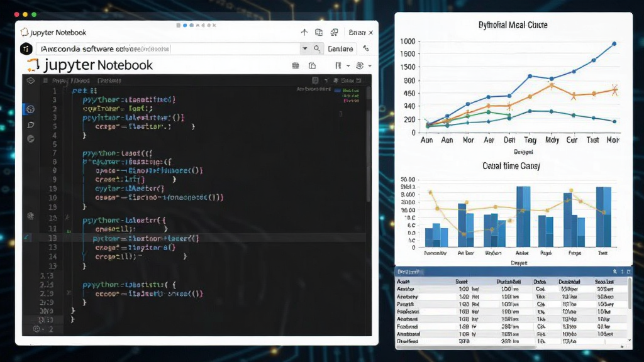The height and width of the screenshot is (362, 644).
Task: Click the grid table icon in notebook toolbar
Action: click(x=296, y=65)
